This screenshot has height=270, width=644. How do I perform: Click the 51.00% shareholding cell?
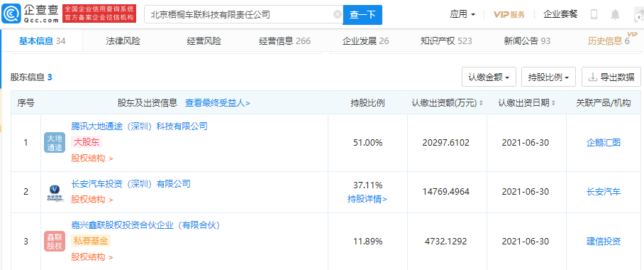pos(367,143)
